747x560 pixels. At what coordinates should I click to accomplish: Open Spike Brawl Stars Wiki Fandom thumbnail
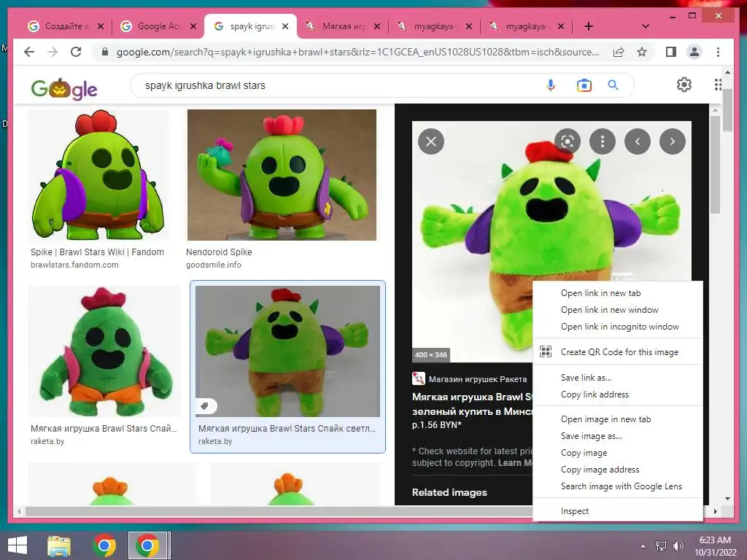coord(98,175)
